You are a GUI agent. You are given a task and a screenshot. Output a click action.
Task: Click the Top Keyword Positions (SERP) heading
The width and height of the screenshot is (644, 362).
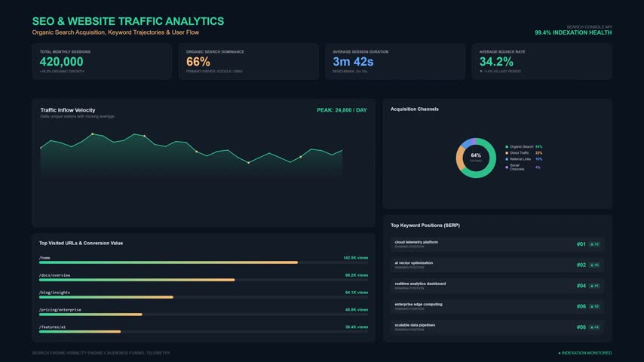point(425,225)
